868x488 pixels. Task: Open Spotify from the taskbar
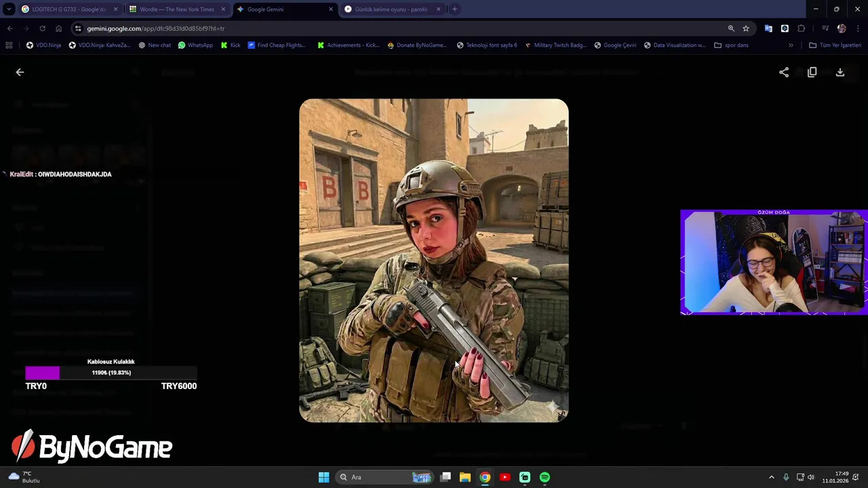click(x=545, y=477)
